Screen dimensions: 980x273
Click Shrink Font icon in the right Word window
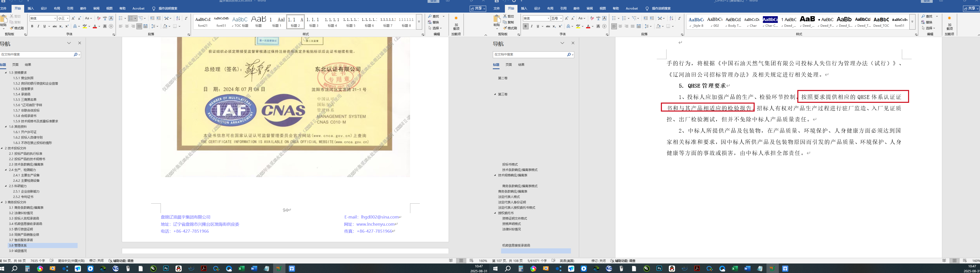pos(572,18)
